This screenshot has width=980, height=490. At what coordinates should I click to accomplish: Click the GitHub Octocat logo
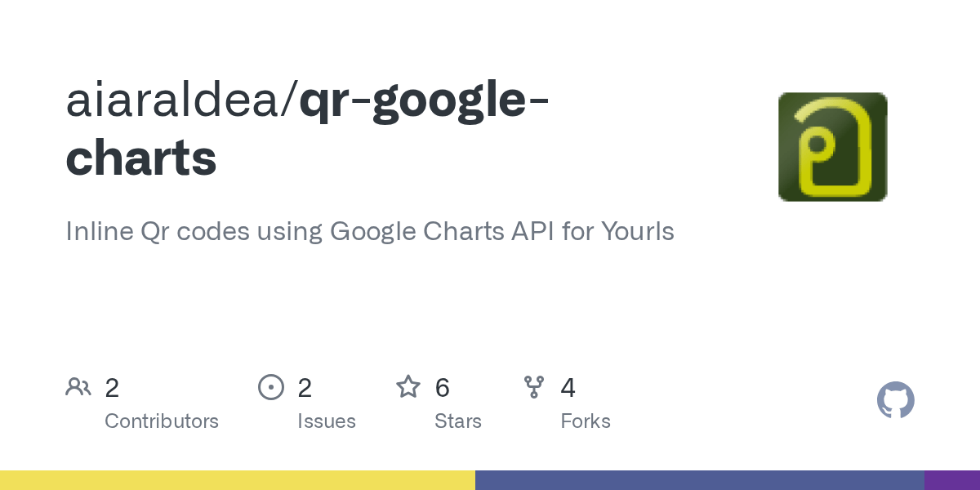[x=895, y=400]
